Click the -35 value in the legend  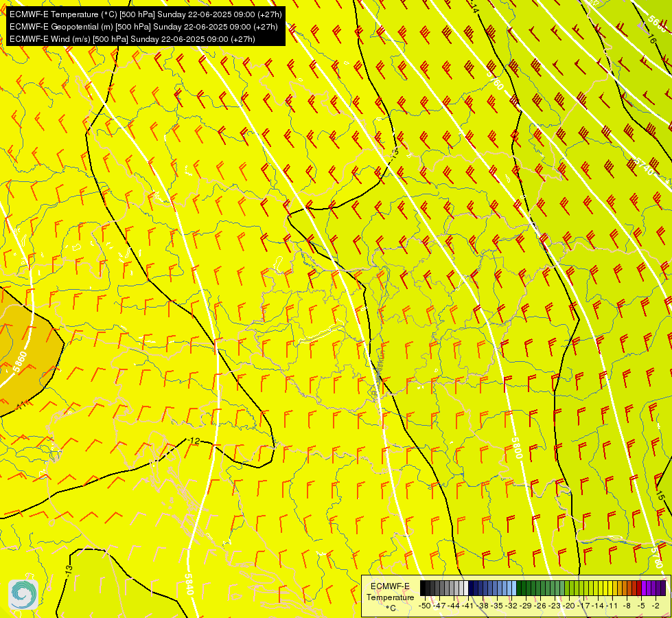(x=497, y=606)
